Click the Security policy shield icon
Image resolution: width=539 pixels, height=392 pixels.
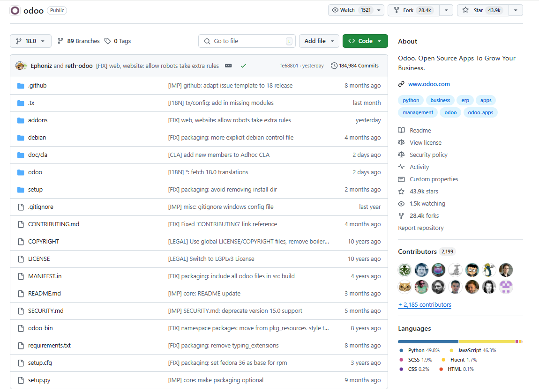(401, 155)
